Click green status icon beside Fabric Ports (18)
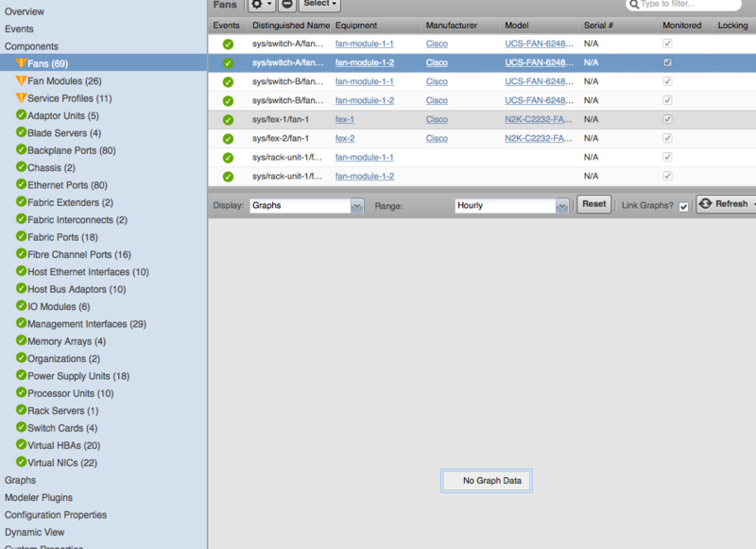The height and width of the screenshot is (549, 756). pyautogui.click(x=21, y=236)
